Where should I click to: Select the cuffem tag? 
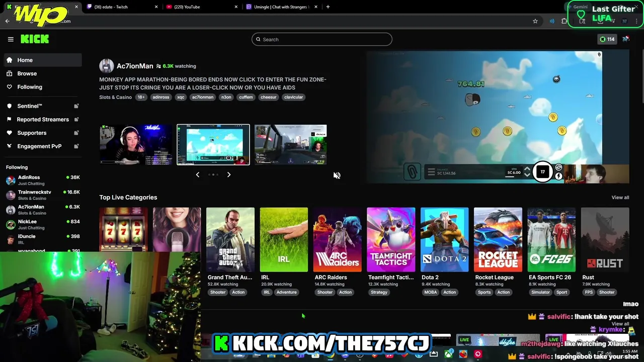coord(246,97)
